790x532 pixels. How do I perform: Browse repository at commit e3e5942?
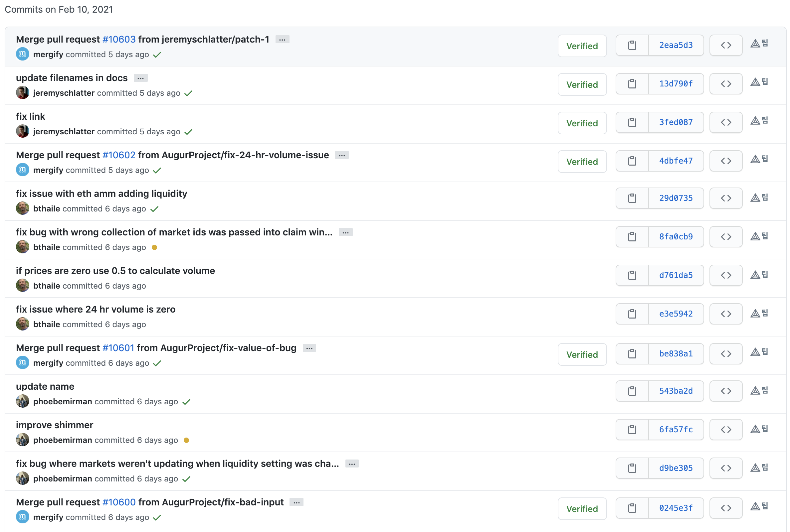point(725,314)
